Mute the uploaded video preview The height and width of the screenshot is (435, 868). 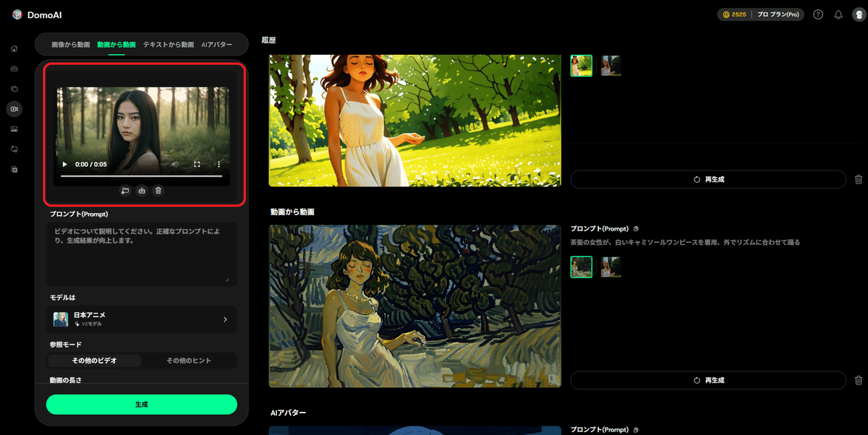(175, 165)
